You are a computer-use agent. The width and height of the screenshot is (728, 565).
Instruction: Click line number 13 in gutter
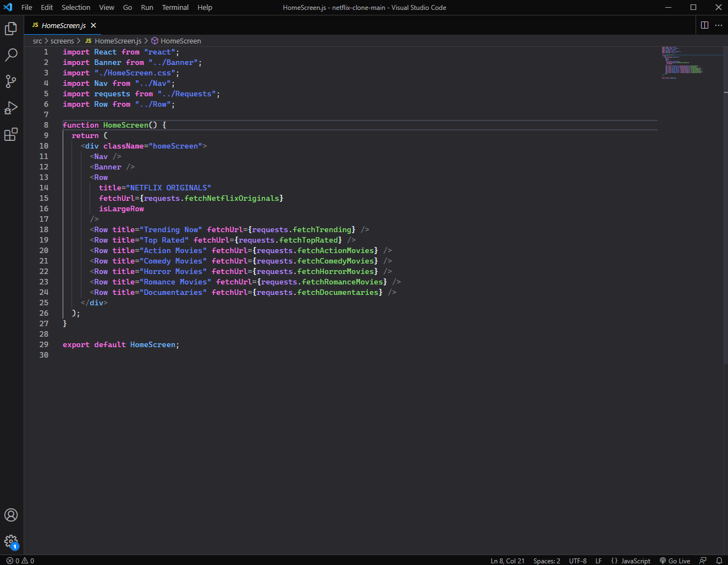[44, 177]
